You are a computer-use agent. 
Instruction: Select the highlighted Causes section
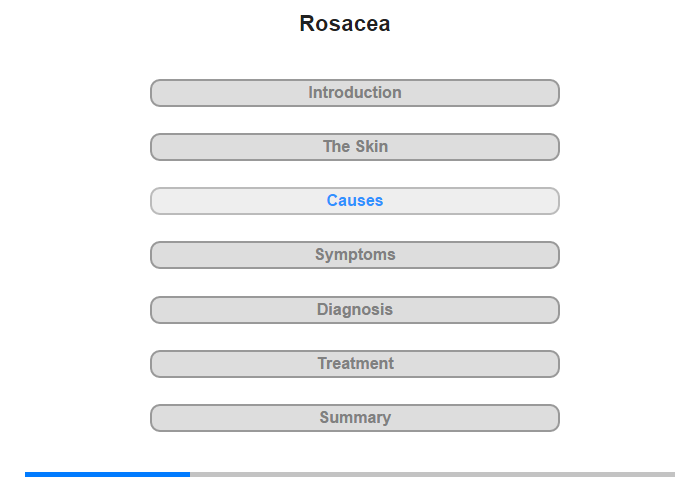(354, 201)
